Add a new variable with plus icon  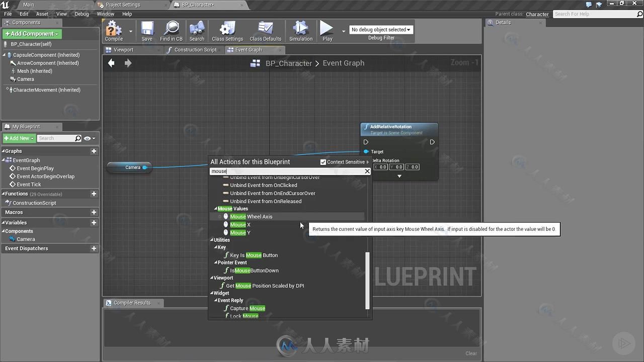click(x=94, y=223)
